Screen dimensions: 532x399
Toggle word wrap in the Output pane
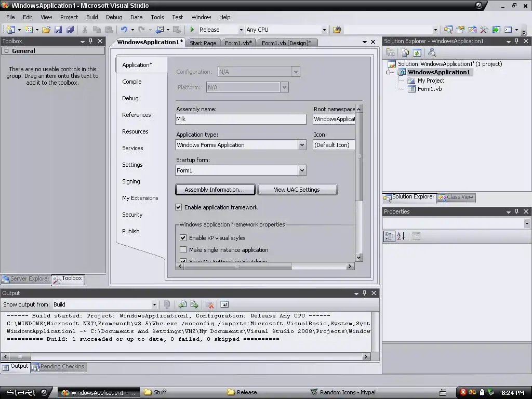[x=224, y=304]
